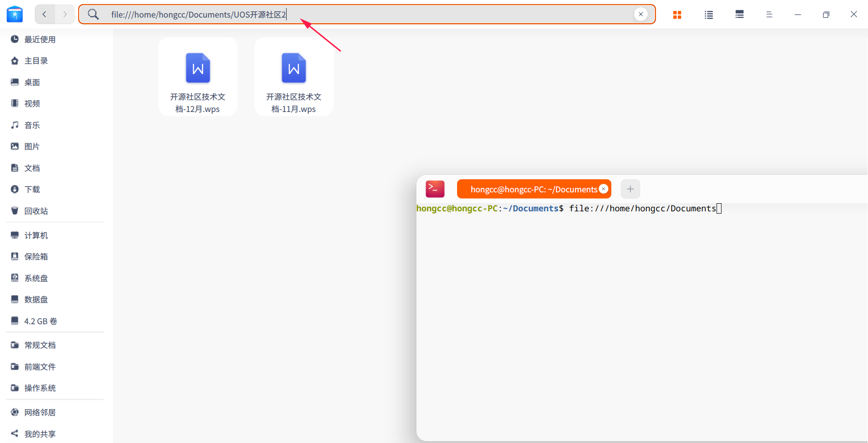Viewport: 868px width, 443px height.
Task: Open 开源社区技术文档-12月.wps file
Action: pos(198,76)
